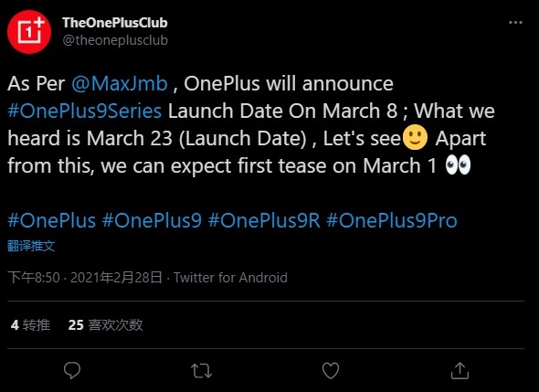Image resolution: width=539 pixels, height=392 pixels.
Task: Click the share upload icon
Action: (x=460, y=370)
